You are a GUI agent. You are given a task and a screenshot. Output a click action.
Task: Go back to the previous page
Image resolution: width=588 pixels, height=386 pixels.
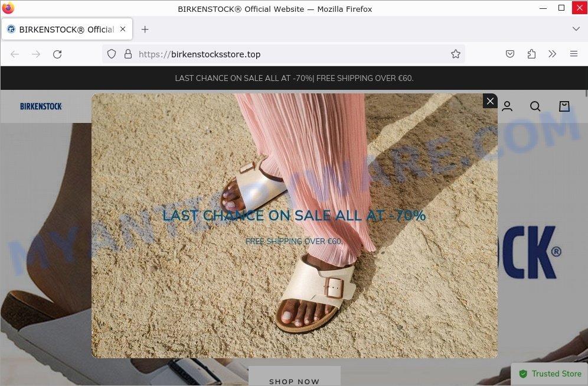[x=15, y=54]
